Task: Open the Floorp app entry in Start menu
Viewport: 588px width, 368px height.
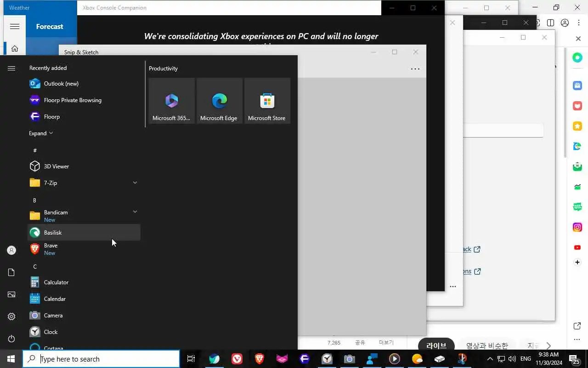Action: click(x=84, y=117)
